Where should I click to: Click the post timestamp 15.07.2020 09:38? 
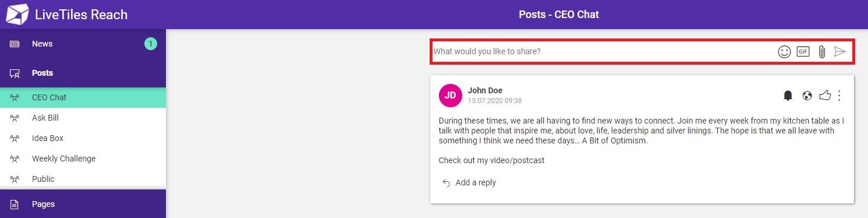495,101
